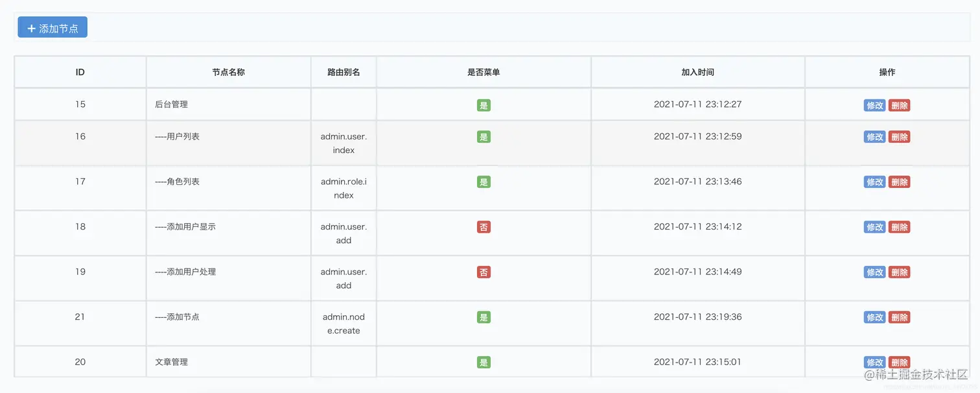
Task: Click the 否 badge in 添加用户处理 row
Action: point(484,272)
